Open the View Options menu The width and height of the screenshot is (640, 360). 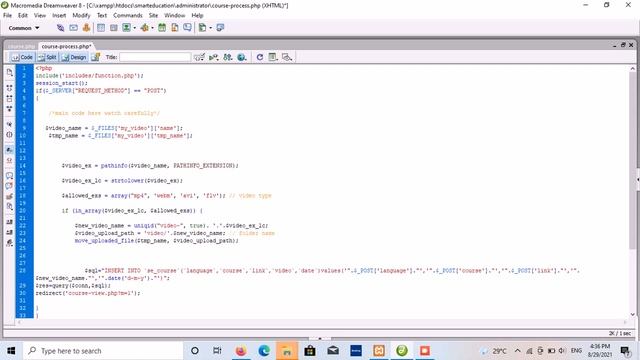[x=273, y=57]
